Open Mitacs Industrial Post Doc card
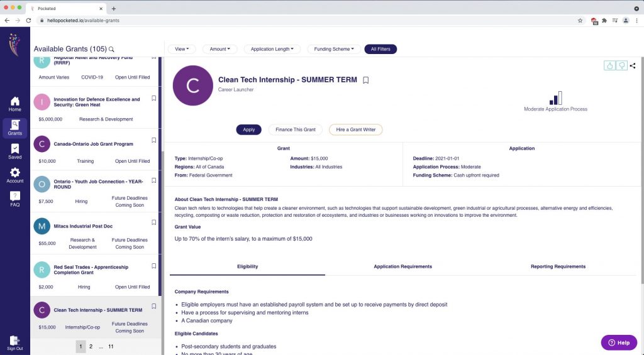The width and height of the screenshot is (644, 355). (94, 234)
